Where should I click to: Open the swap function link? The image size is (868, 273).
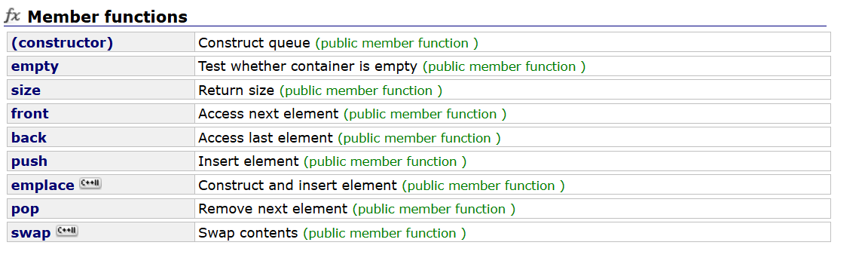[x=31, y=233]
